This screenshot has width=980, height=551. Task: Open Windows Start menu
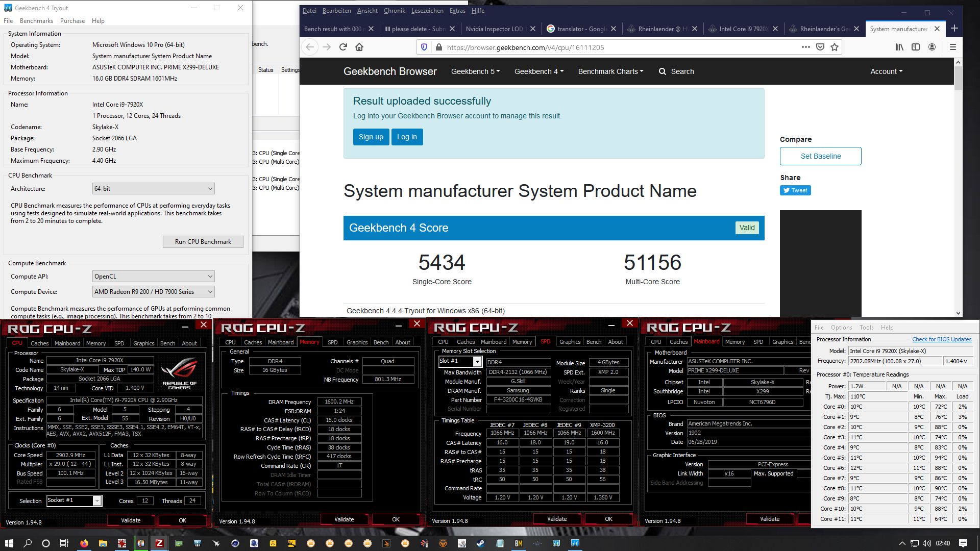pos(9,543)
